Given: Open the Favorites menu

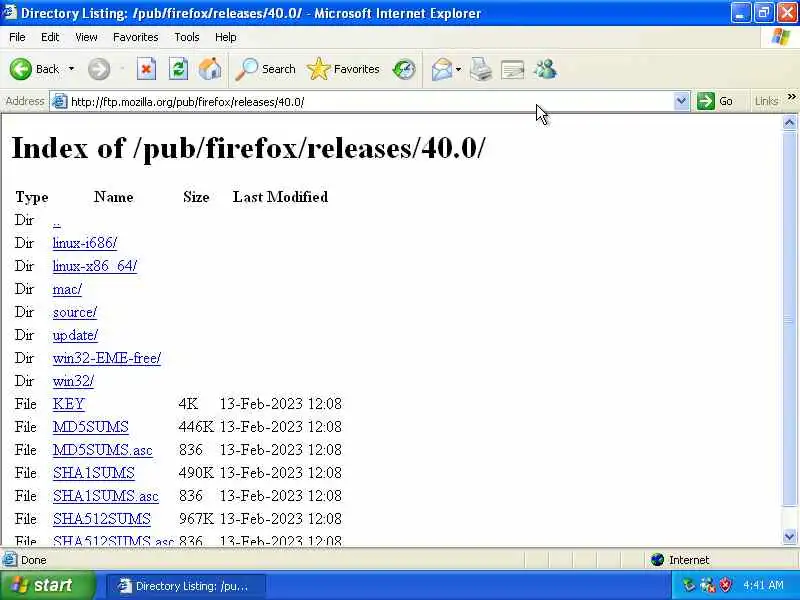Looking at the screenshot, I should (136, 37).
